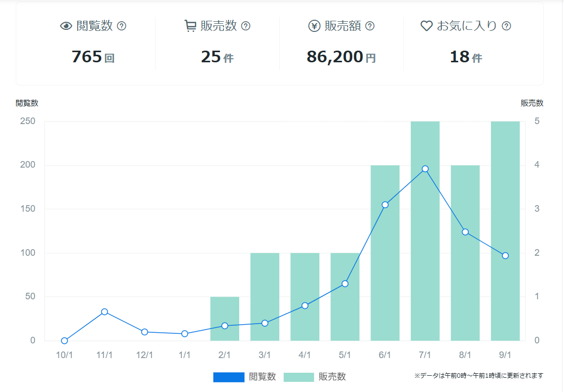This screenshot has height=392, width=564.
Task: Select the 9/1 line data point
Action: click(505, 256)
